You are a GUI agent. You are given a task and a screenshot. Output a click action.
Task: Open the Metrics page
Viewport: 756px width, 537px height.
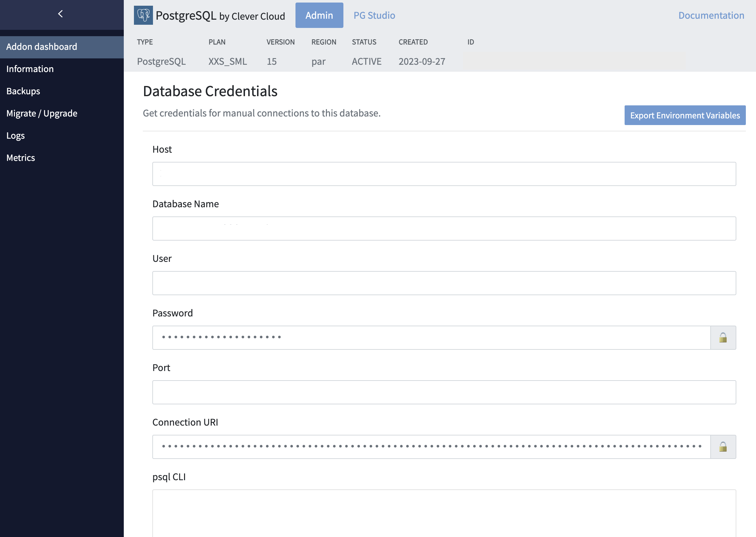click(20, 157)
